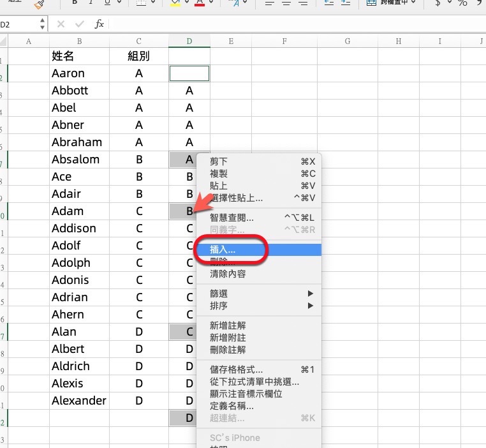The width and height of the screenshot is (486, 448).
Task: Center text alignment in toolbar
Action: tap(286, 3)
